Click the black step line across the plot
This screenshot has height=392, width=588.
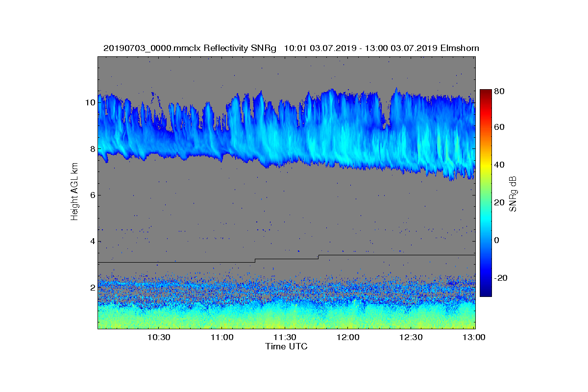[x=287, y=259]
